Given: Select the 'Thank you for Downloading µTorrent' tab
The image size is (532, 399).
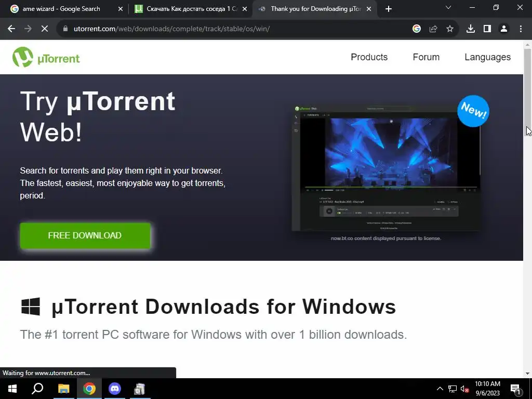Looking at the screenshot, I should pyautogui.click(x=314, y=9).
